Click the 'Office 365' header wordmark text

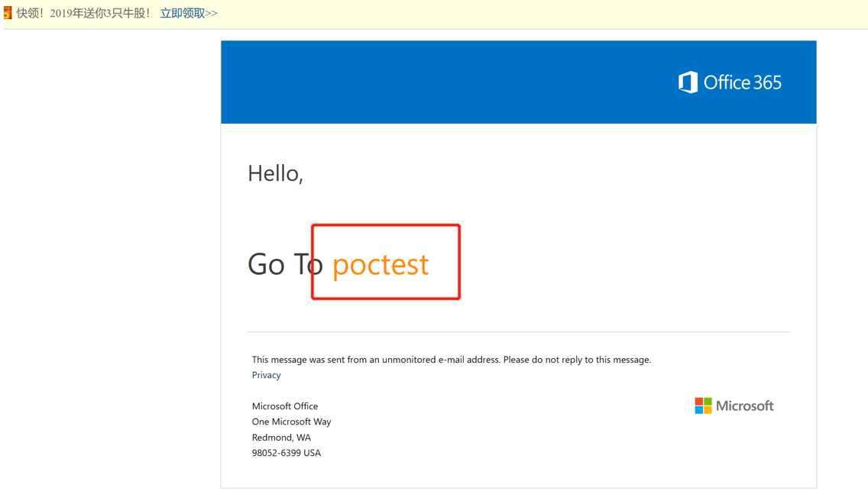coord(743,82)
